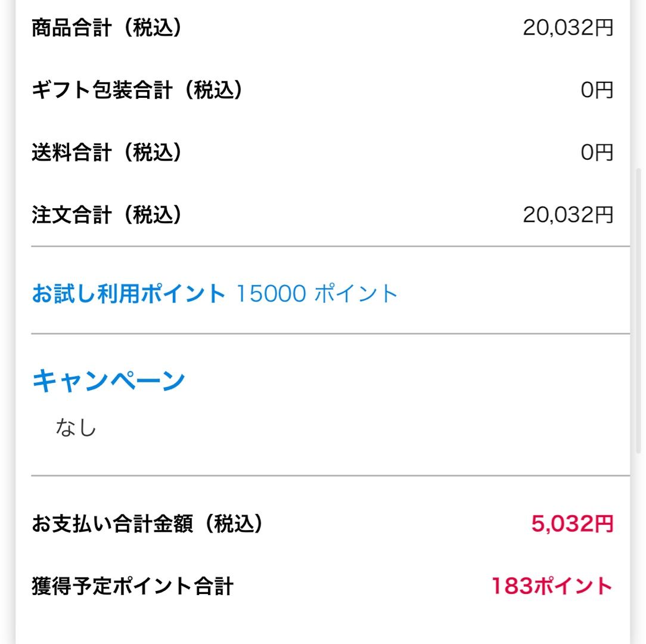Click the お試し利用ポイント link
646x644 pixels.
(x=128, y=293)
